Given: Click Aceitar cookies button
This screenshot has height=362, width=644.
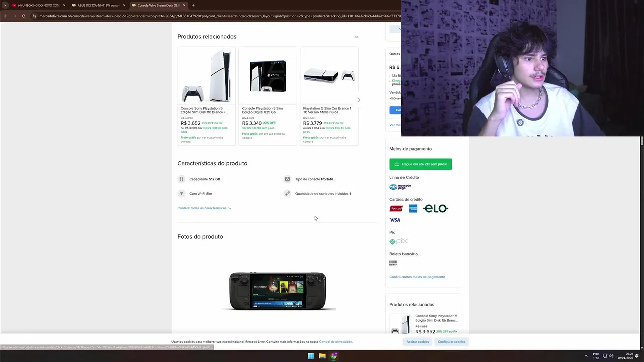Looking at the screenshot, I should click(418, 342).
